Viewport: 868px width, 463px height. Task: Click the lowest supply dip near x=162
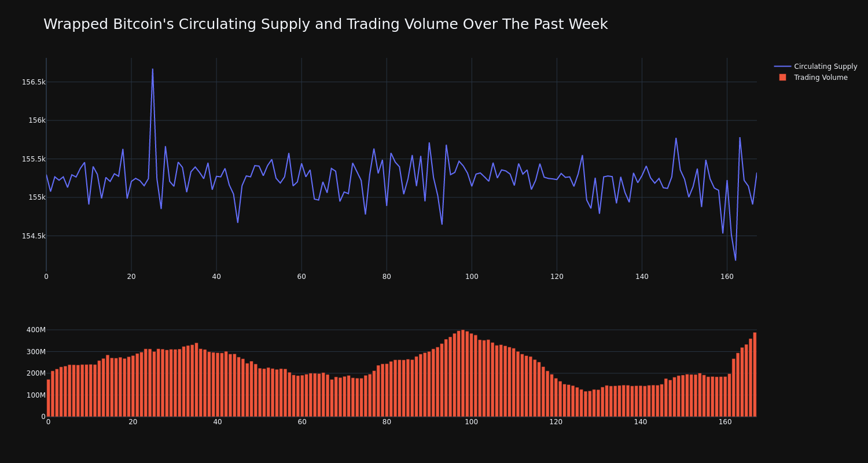pyautogui.click(x=735, y=260)
